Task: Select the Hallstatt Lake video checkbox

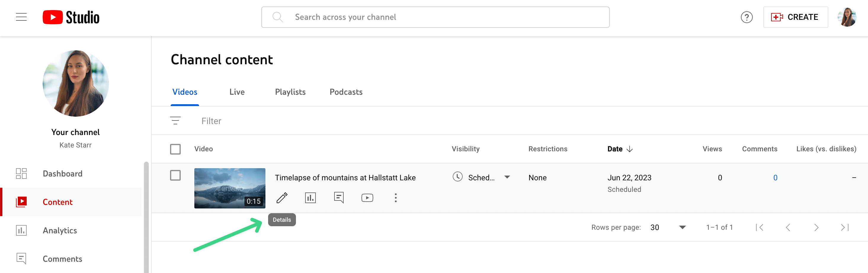Action: [x=175, y=175]
